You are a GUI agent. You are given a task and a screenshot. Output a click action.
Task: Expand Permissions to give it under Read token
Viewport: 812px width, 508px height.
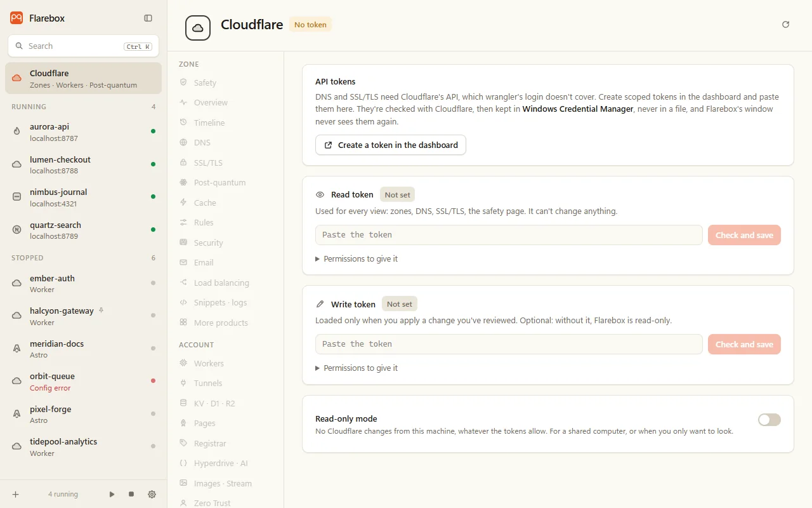(x=357, y=259)
